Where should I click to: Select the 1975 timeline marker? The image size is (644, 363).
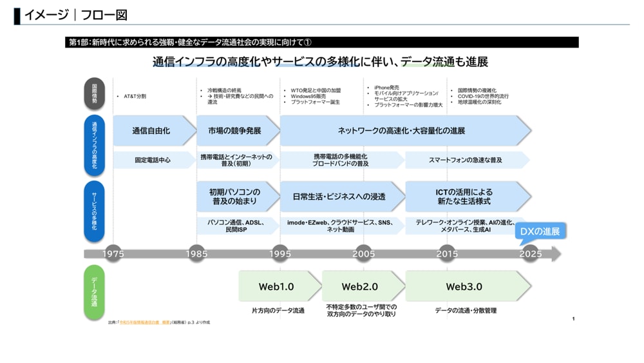(113, 253)
